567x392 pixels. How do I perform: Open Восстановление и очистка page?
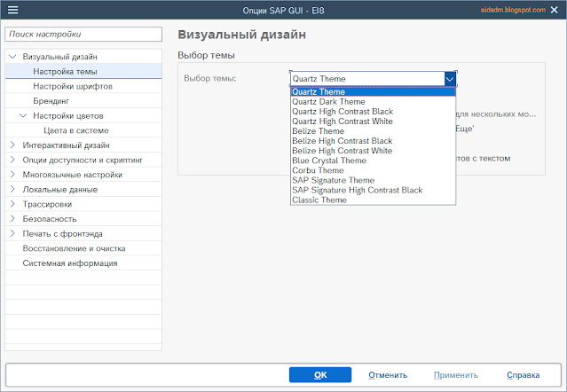click(x=83, y=248)
